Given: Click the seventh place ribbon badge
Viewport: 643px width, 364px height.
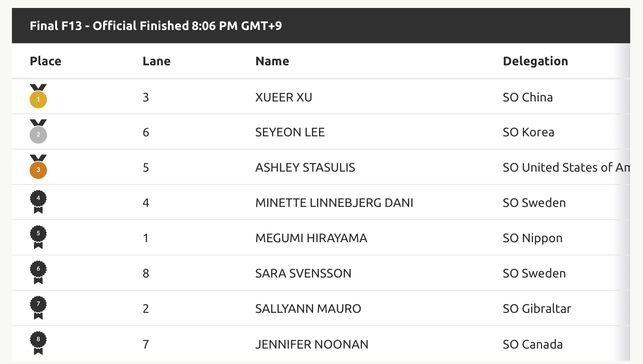Looking at the screenshot, I should tap(38, 308).
